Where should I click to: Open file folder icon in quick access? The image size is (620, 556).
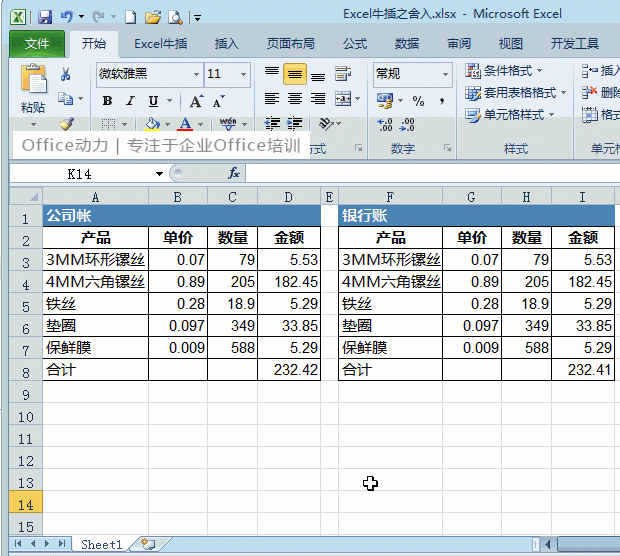pyautogui.click(x=153, y=17)
